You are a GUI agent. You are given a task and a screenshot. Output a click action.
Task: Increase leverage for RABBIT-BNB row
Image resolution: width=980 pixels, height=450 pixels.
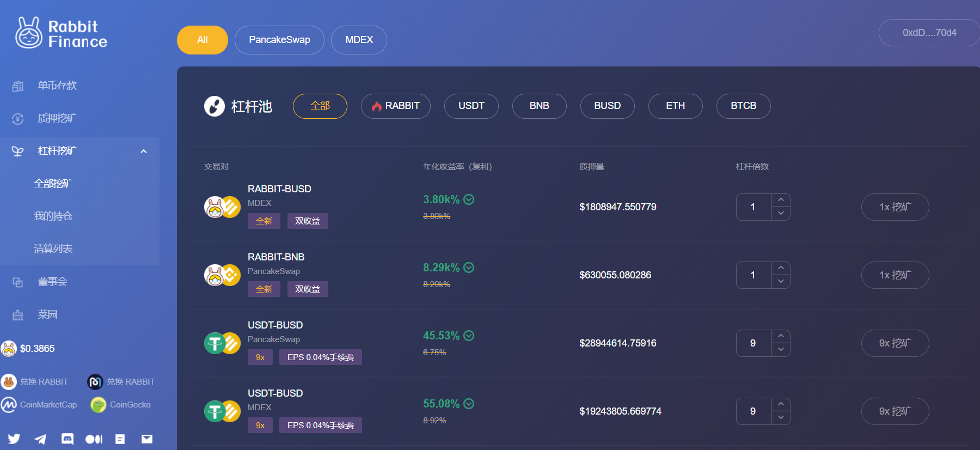point(781,269)
